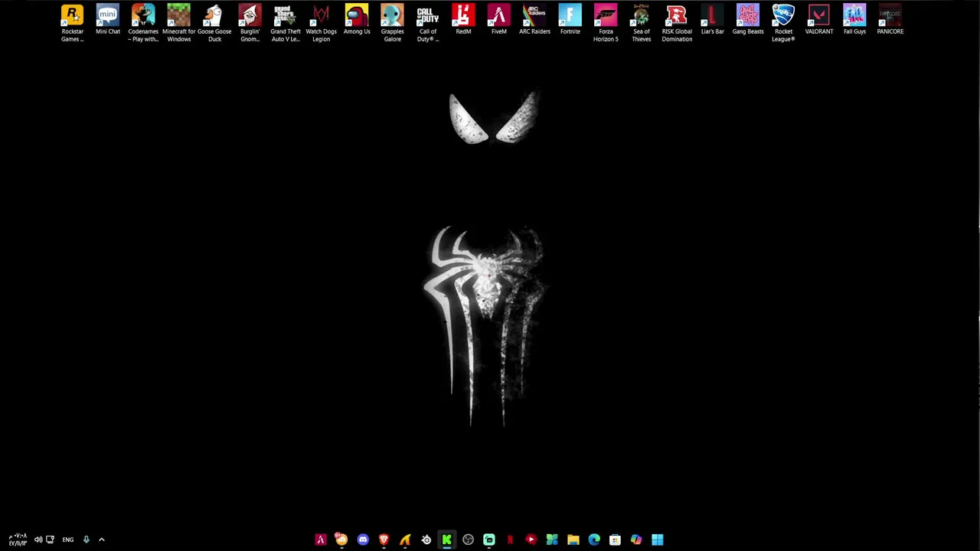Open the taskbar clock and date
980x551 pixels.
(x=18, y=540)
